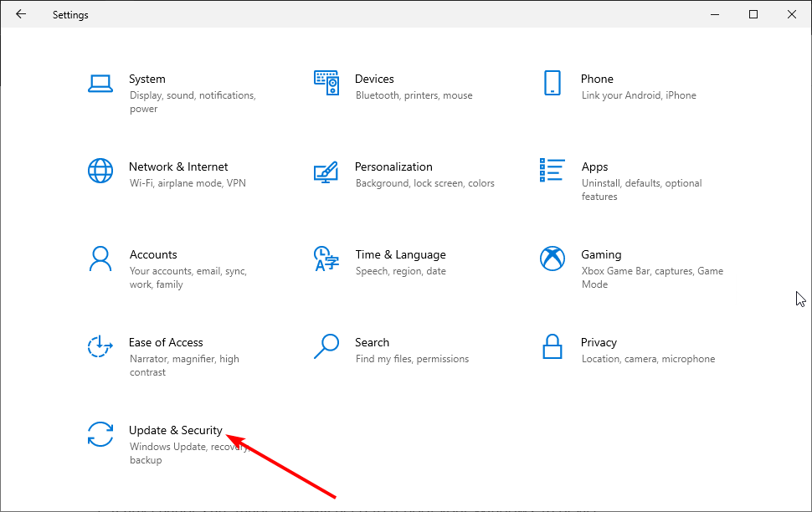Go back using the arrow in the title bar

pyautogui.click(x=21, y=14)
